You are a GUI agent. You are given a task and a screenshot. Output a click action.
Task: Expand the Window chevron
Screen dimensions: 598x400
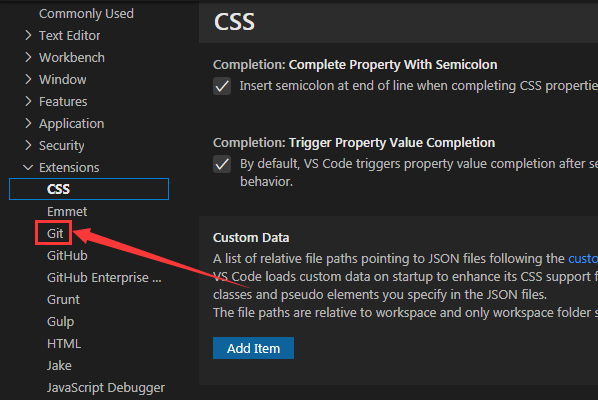pyautogui.click(x=28, y=79)
